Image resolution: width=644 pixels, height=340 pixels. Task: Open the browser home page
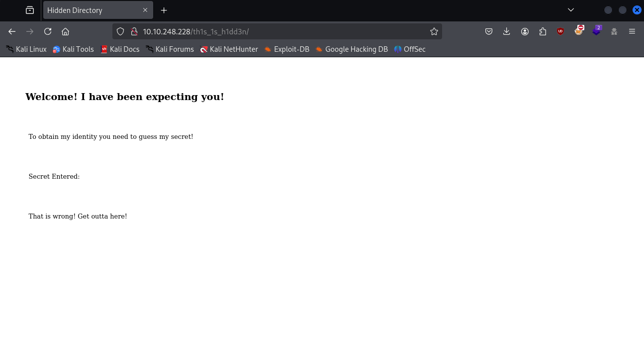(65, 31)
